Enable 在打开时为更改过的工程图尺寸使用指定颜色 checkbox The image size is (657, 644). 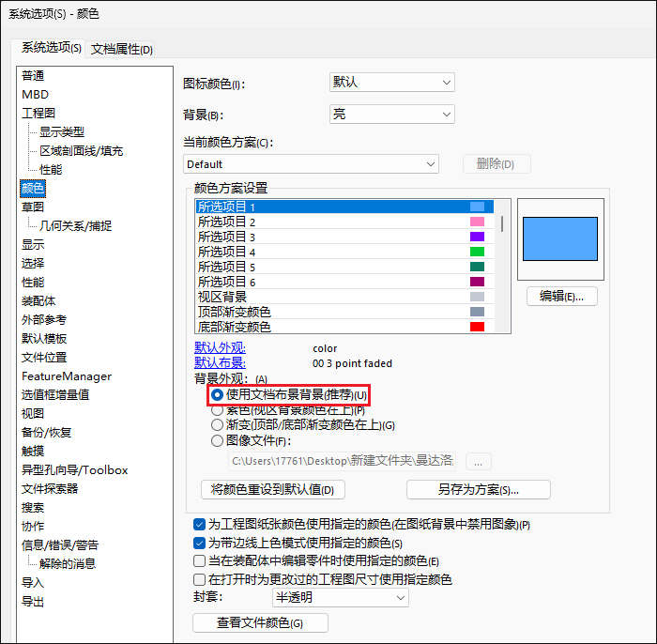(x=199, y=579)
